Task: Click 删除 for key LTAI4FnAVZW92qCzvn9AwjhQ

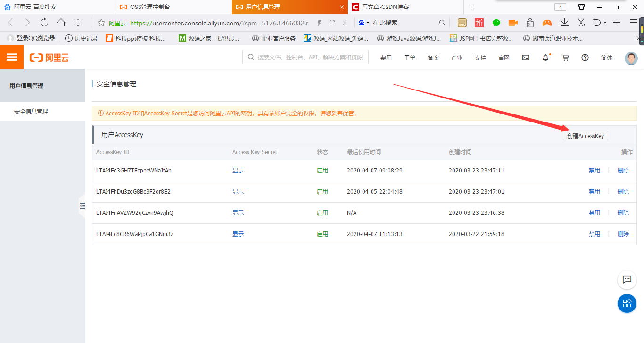Action: pyautogui.click(x=623, y=213)
